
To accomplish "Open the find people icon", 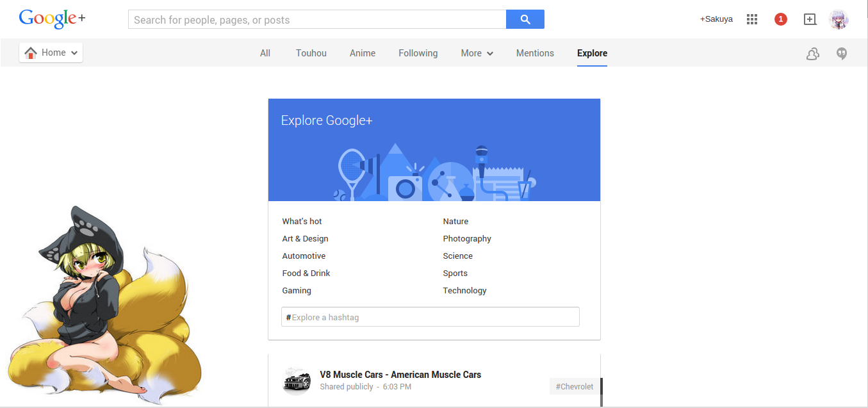I will (x=813, y=54).
